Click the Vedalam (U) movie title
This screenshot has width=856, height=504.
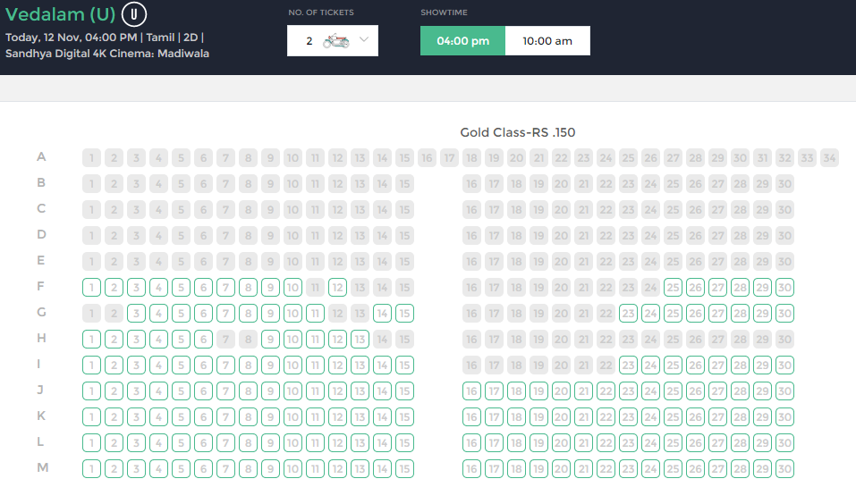pyautogui.click(x=60, y=14)
